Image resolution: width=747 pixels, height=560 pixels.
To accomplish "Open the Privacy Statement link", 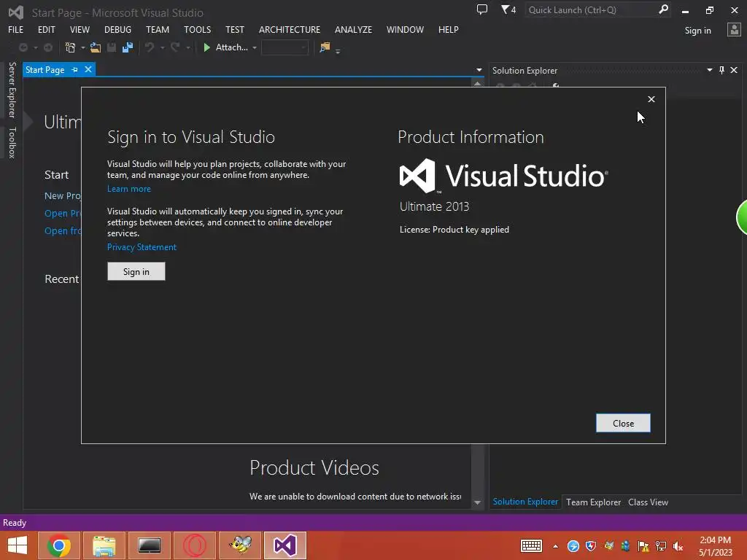I will point(142,247).
